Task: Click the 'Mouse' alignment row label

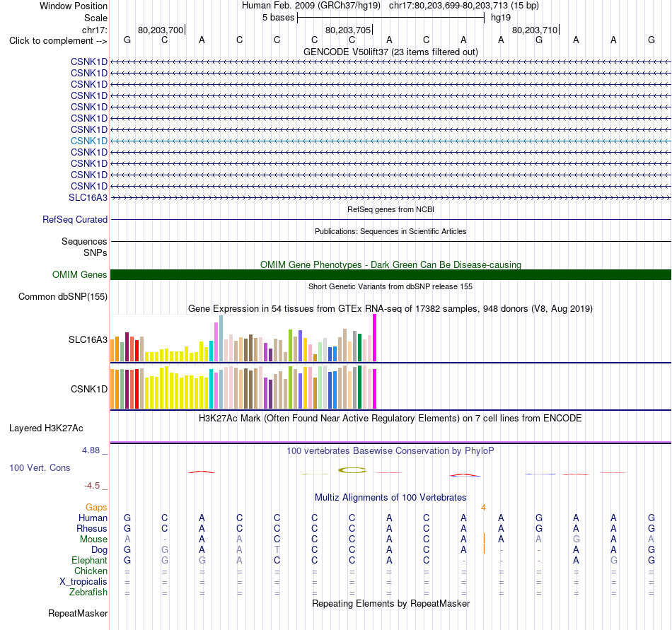Action: (93, 539)
